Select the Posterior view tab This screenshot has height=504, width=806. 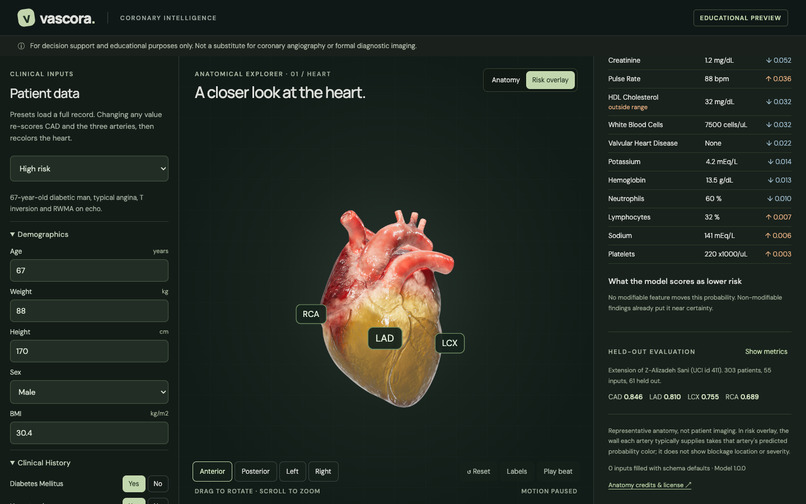255,471
